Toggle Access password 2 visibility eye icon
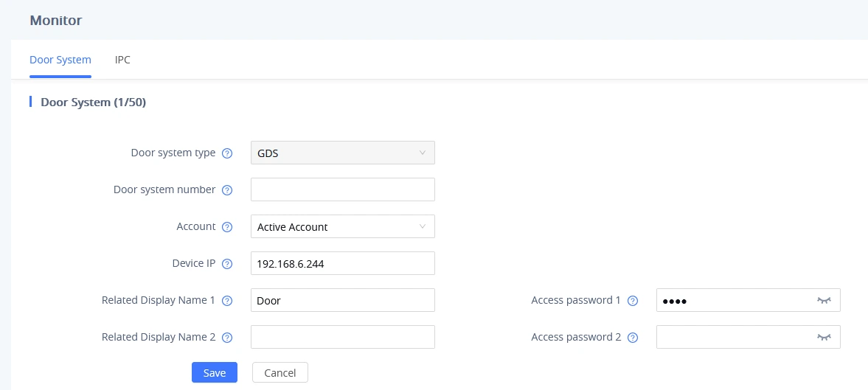 [824, 337]
